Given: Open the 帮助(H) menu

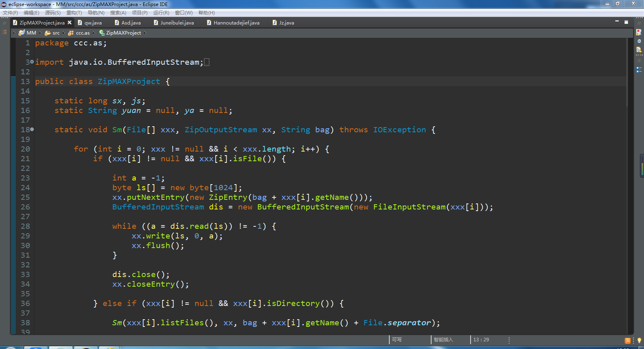Looking at the screenshot, I should tap(206, 13).
